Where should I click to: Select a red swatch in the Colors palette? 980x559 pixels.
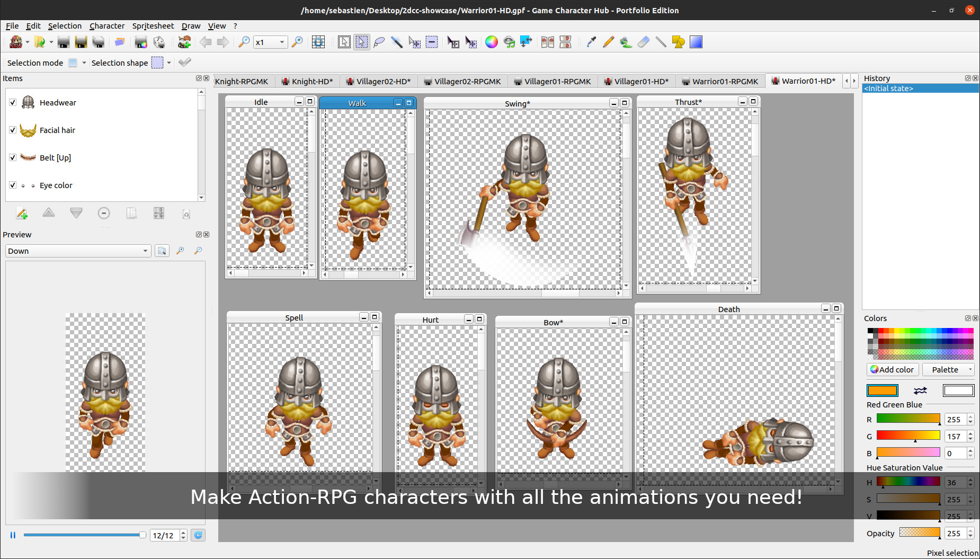(x=880, y=331)
